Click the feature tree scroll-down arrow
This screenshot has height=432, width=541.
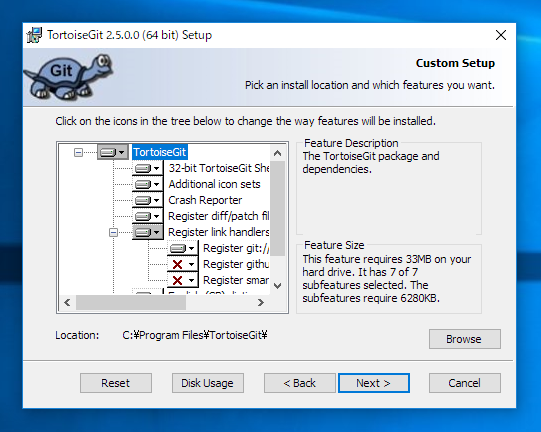click(x=277, y=286)
